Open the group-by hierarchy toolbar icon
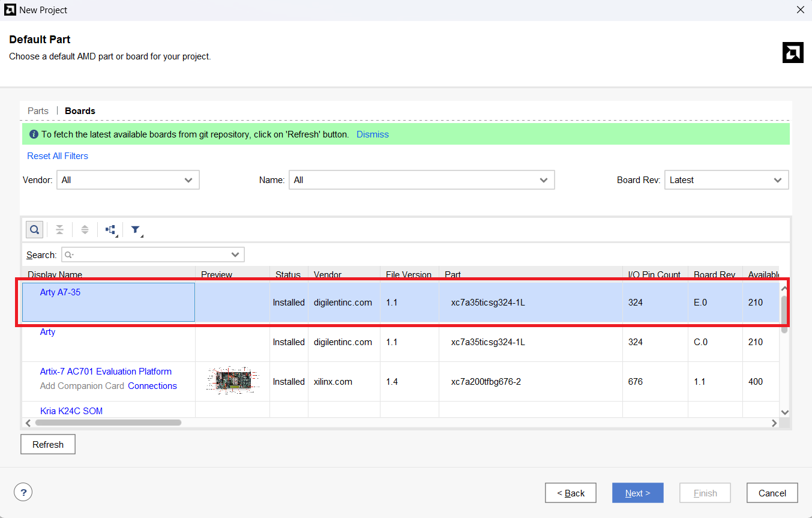The width and height of the screenshot is (812, 518). [110, 229]
